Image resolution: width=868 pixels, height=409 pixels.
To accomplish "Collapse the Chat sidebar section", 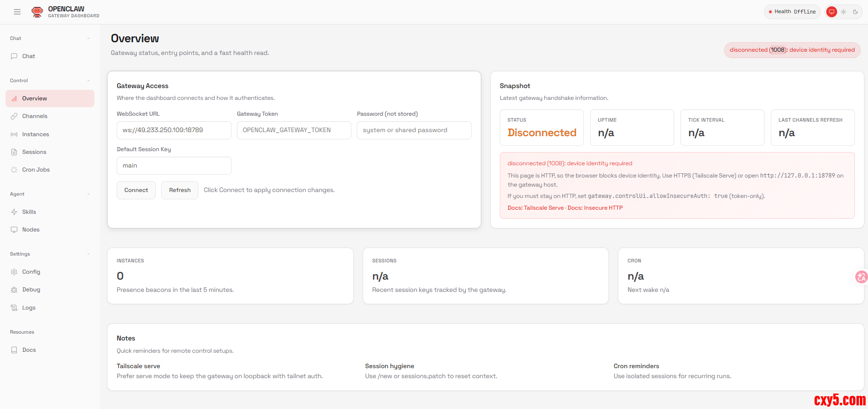I will point(89,39).
